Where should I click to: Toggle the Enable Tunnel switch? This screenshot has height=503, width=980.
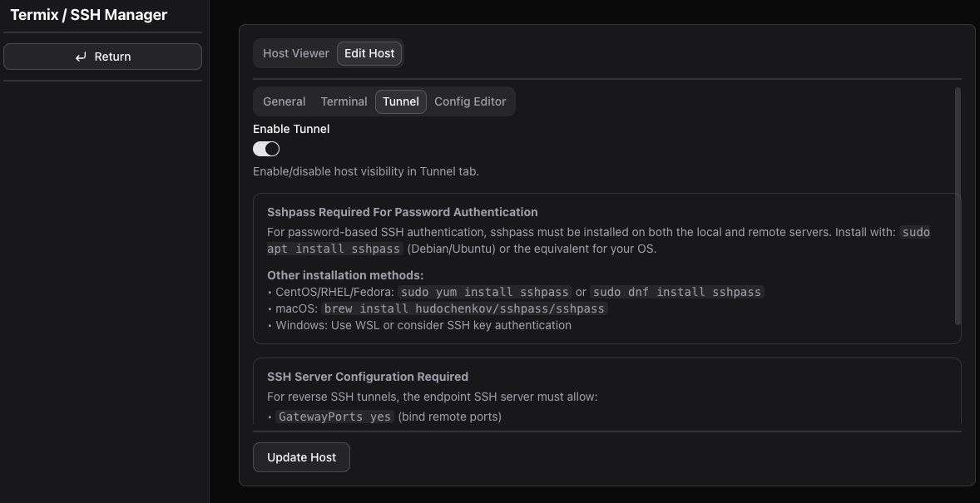[266, 149]
